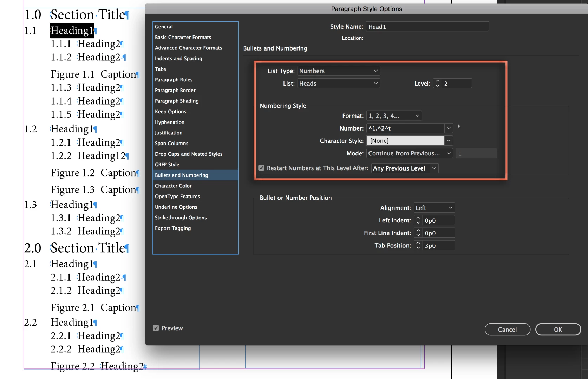Open Keep Options category
The height and width of the screenshot is (379, 588).
click(x=195, y=112)
